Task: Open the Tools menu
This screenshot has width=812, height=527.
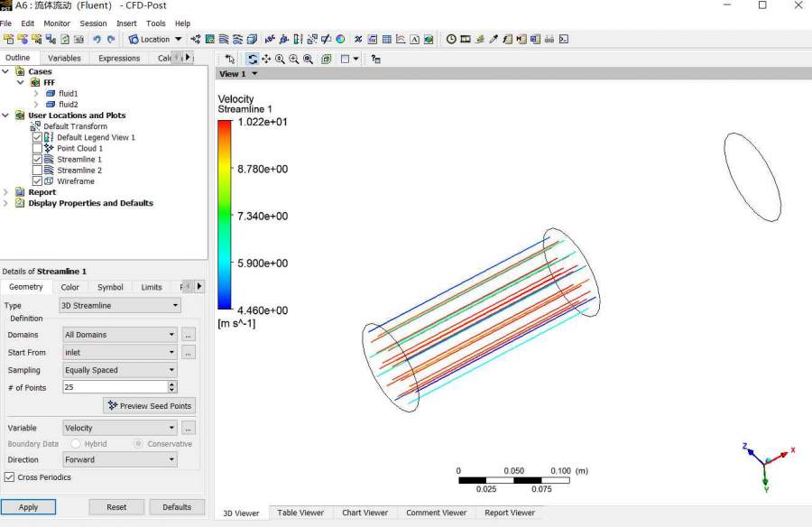Action: [x=156, y=23]
